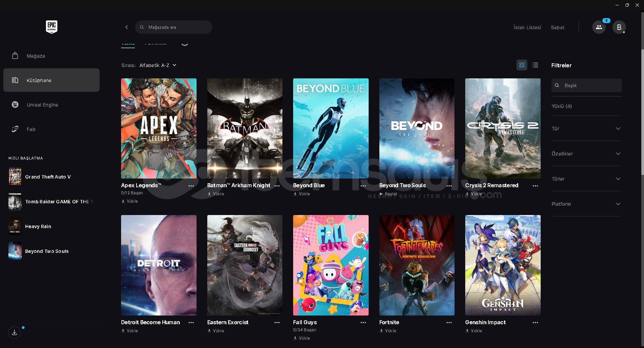Open the Apex Legends cover art
This screenshot has width=644, height=348.
pos(159,128)
